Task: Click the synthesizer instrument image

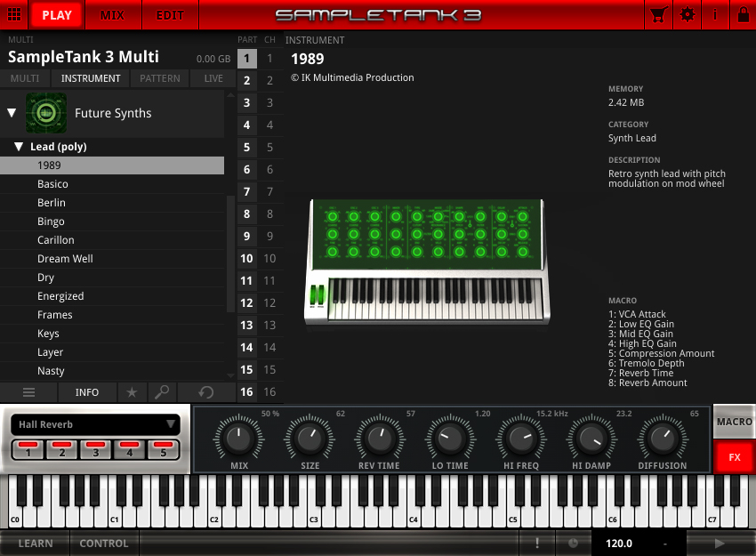Action: tap(427, 261)
